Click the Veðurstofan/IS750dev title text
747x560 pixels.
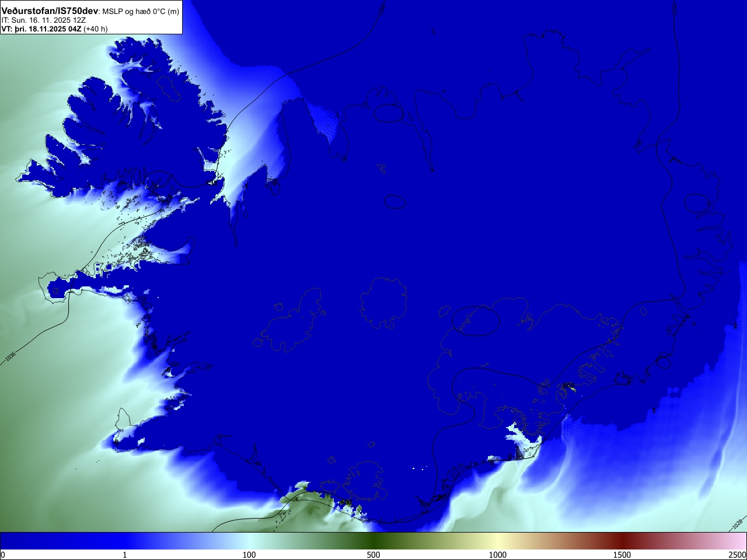(50, 11)
